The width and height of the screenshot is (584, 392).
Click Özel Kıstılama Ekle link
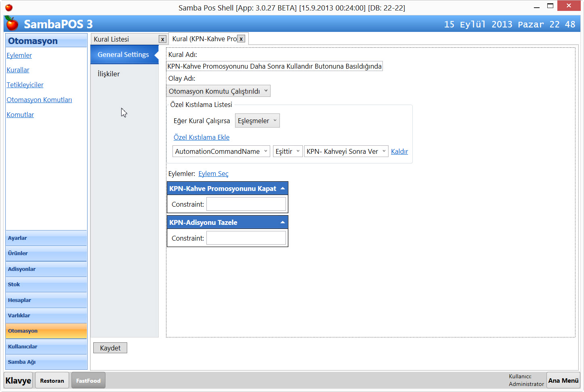pos(202,137)
